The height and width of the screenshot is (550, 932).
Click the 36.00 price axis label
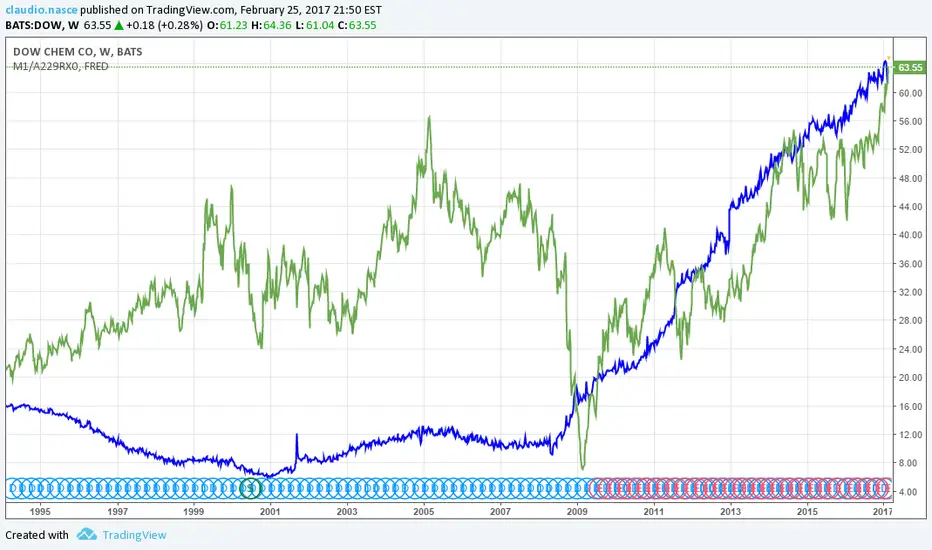911,263
